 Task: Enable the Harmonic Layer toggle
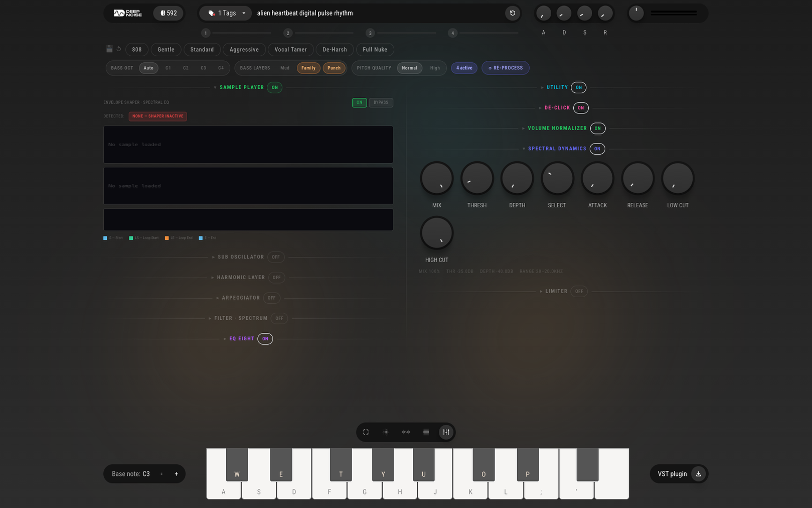pos(277,278)
